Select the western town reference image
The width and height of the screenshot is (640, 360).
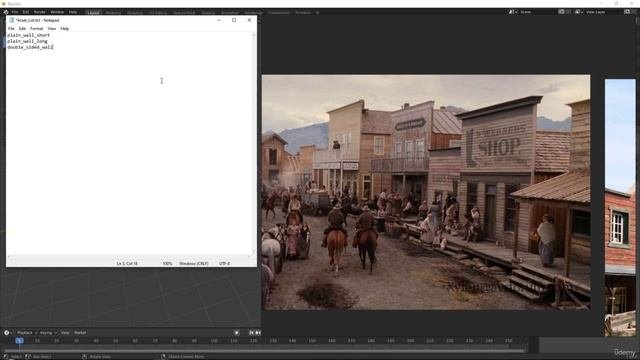(x=426, y=192)
